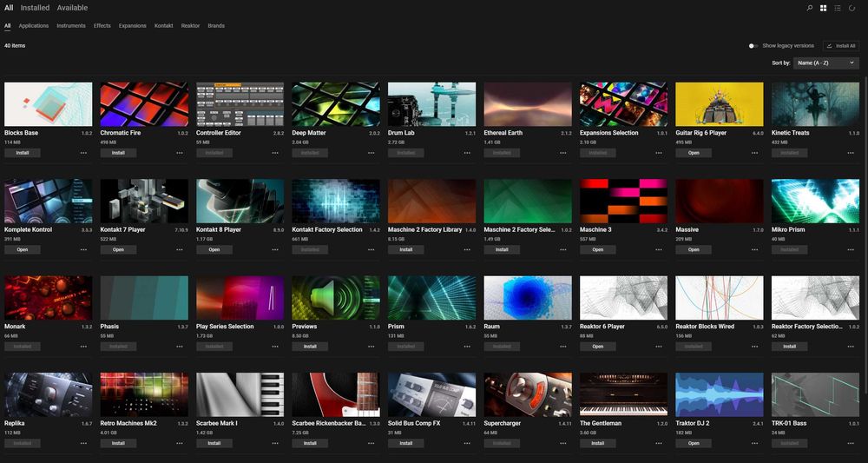Open more options for Massive
Viewport: 868px width, 463px height.
coord(754,250)
